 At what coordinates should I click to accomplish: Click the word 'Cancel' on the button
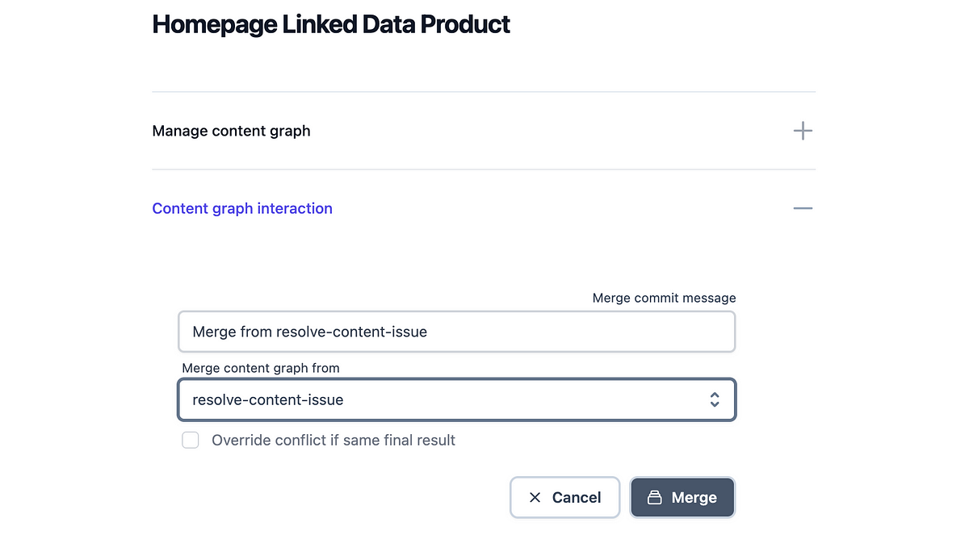pos(577,498)
